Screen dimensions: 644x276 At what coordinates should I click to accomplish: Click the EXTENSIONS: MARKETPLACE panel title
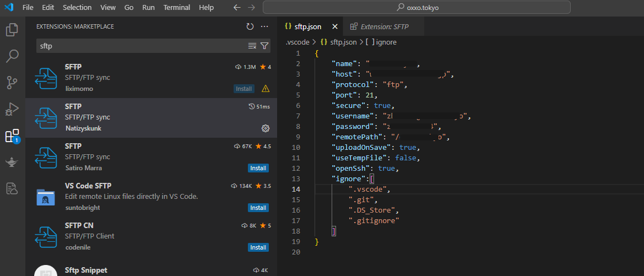click(x=75, y=26)
